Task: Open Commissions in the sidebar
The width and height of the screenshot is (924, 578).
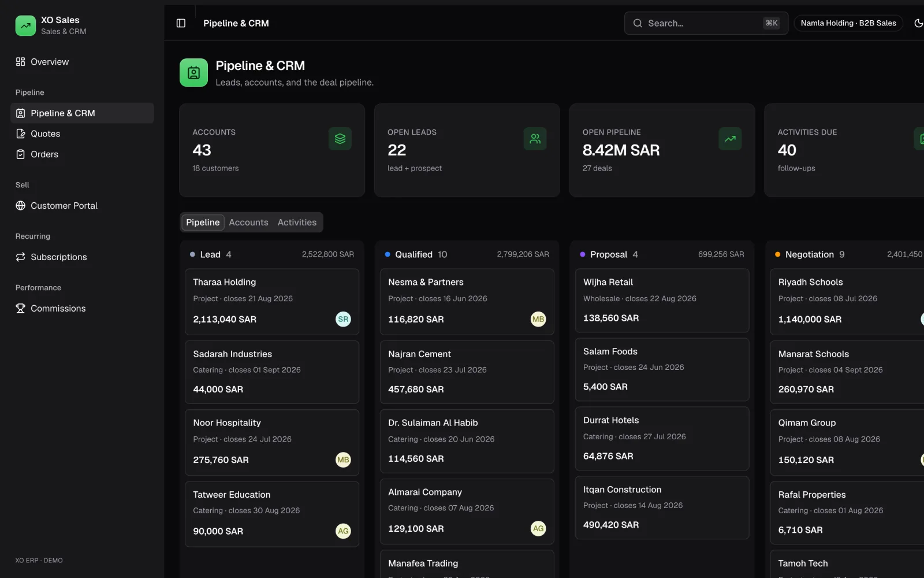Action: [82, 309]
